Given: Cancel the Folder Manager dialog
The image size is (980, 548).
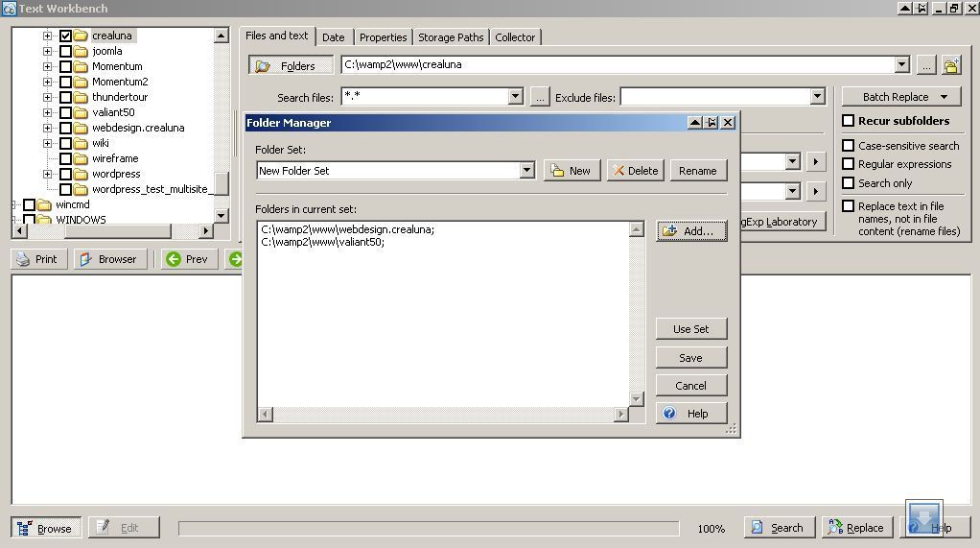Looking at the screenshot, I should coord(691,386).
